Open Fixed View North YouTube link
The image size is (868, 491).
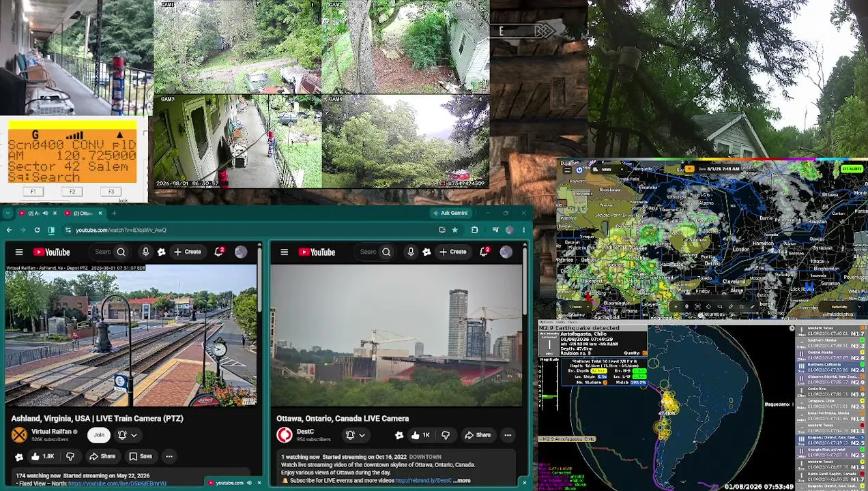point(117,483)
